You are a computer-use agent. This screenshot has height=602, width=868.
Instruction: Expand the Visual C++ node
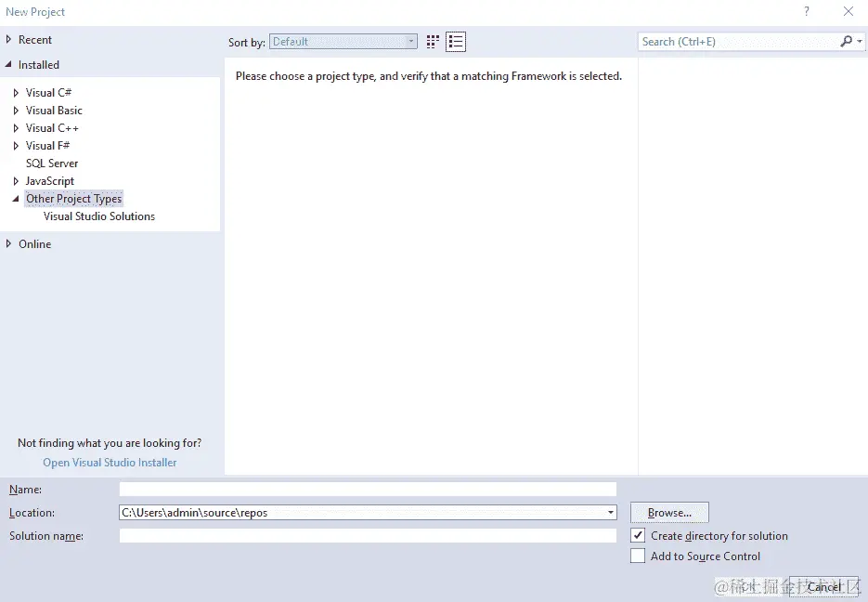tap(16, 128)
